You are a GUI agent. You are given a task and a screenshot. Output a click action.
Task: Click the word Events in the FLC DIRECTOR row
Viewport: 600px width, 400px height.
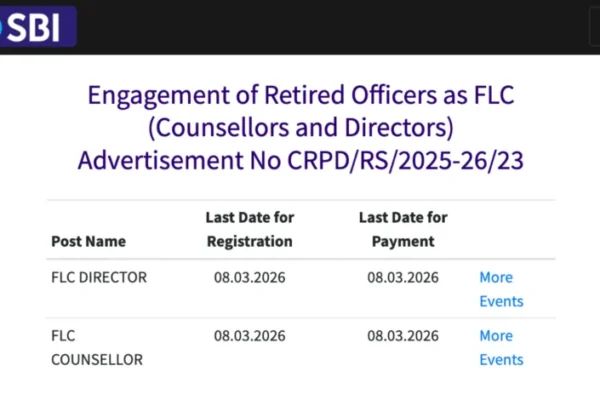pos(501,301)
